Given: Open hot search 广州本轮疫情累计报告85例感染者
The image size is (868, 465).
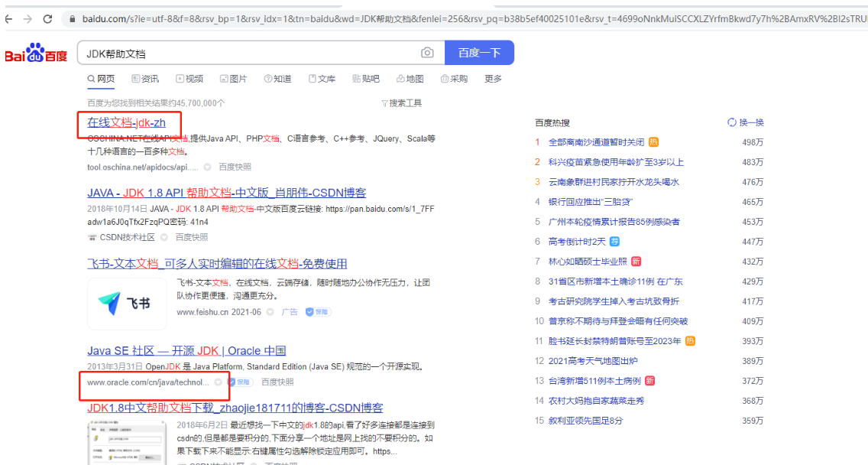Looking at the screenshot, I should pyautogui.click(x=614, y=223).
